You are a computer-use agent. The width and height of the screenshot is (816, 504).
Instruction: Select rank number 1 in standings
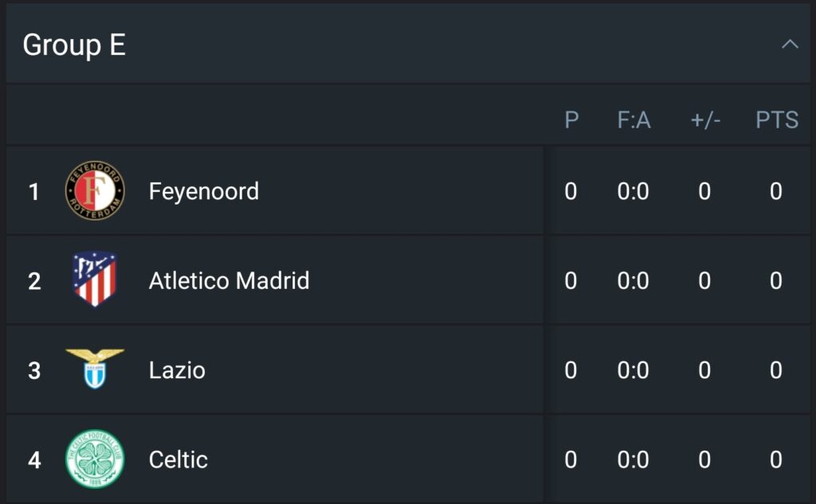click(33, 191)
